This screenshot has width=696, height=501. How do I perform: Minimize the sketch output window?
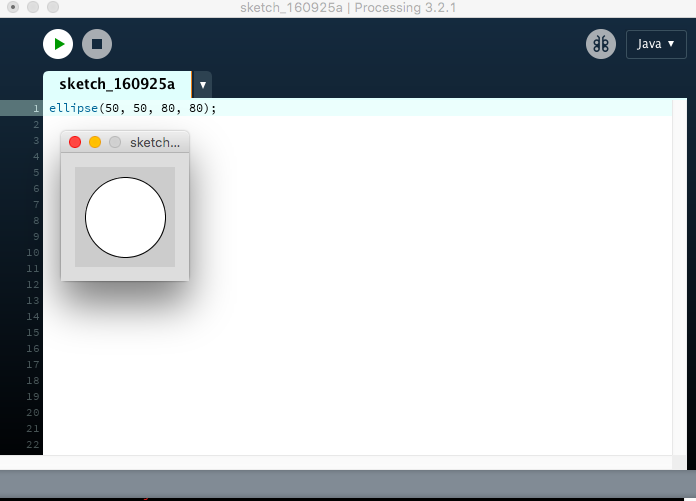[x=95, y=142]
